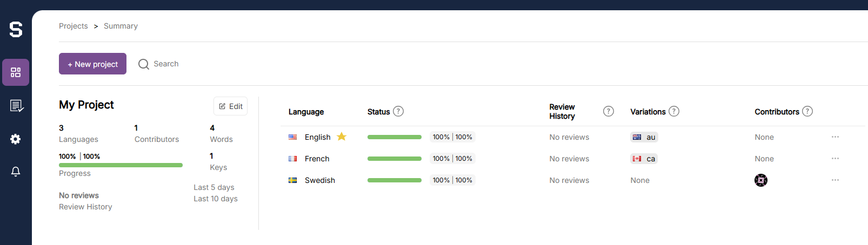Edit My Project
868x245 pixels.
230,106
